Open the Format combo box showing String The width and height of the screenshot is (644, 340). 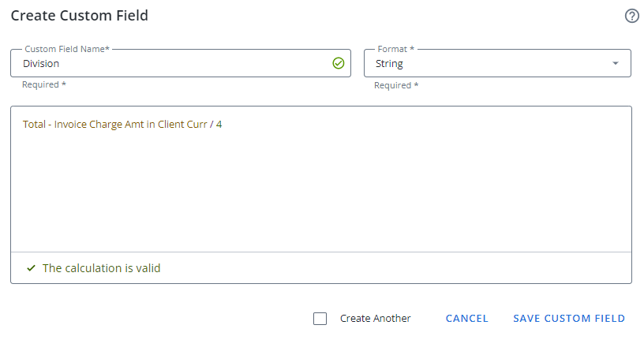coord(497,63)
